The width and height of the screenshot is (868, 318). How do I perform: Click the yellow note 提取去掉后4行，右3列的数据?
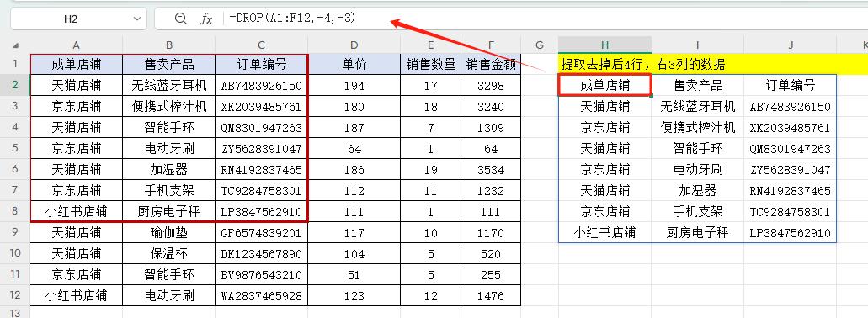[x=642, y=64]
